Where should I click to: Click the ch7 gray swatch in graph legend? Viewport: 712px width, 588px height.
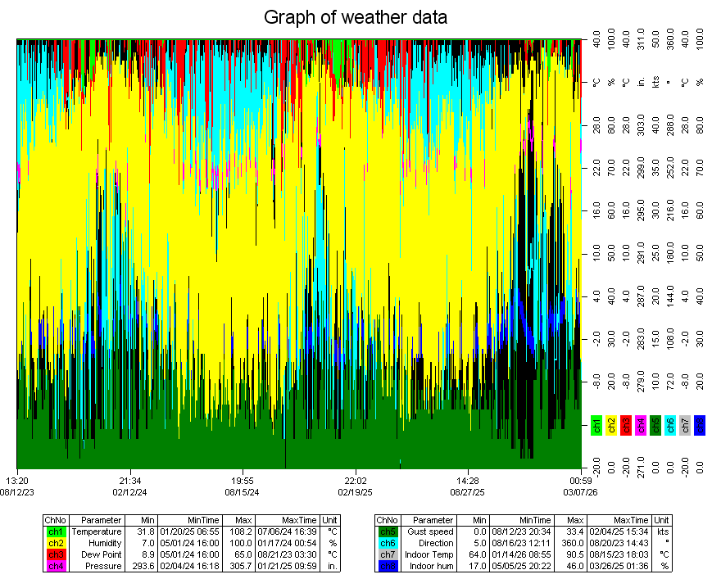coord(685,424)
